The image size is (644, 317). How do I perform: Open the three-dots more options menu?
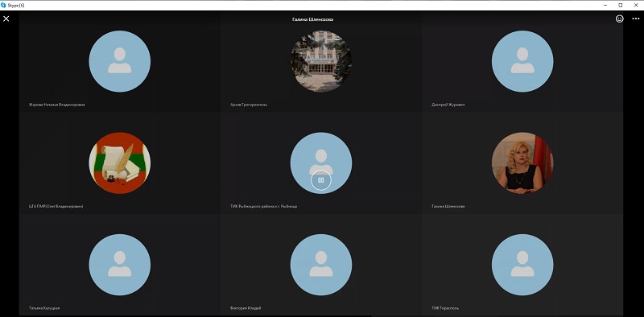click(x=636, y=19)
